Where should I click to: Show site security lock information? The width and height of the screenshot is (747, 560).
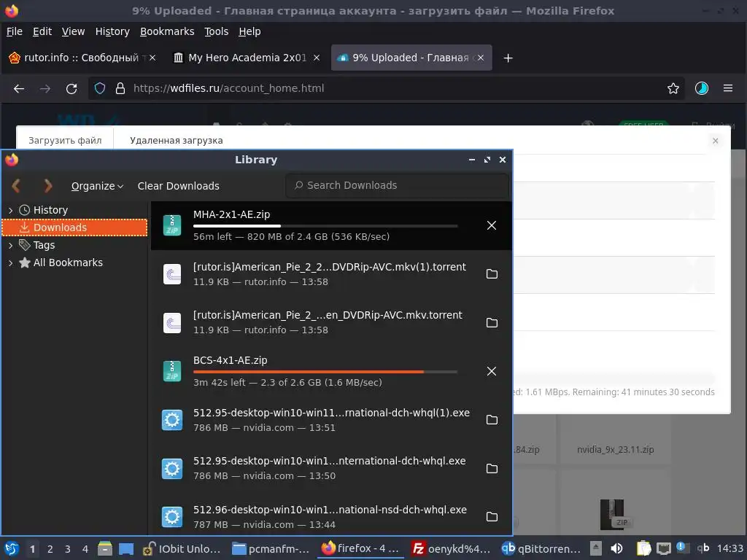point(120,88)
